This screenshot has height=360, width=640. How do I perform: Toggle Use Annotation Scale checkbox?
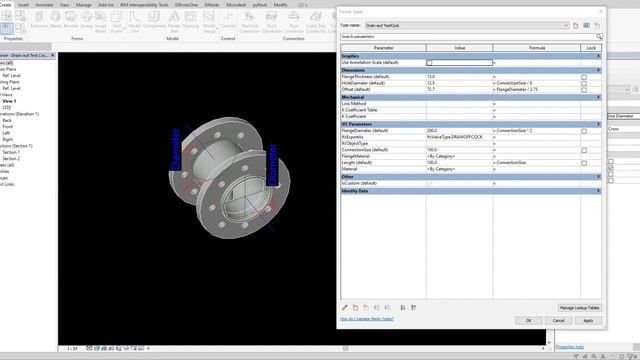429,63
